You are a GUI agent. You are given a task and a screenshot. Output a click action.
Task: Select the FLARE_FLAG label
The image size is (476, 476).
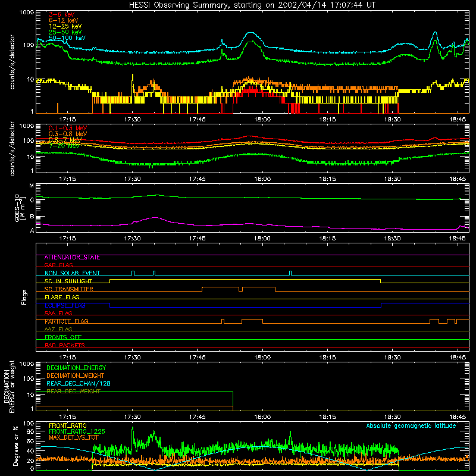(x=62, y=297)
